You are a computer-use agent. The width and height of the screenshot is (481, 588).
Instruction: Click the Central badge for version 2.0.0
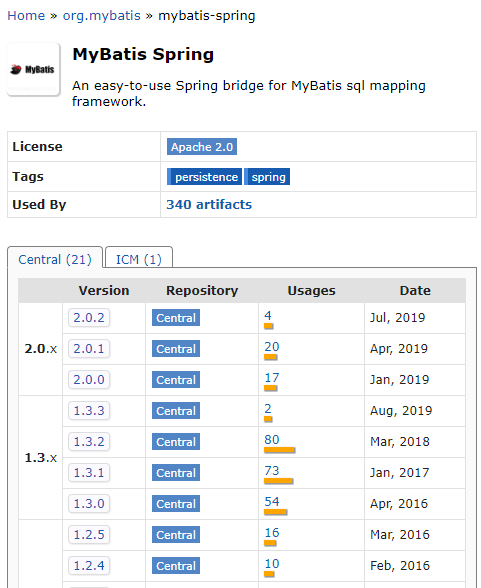coord(176,380)
